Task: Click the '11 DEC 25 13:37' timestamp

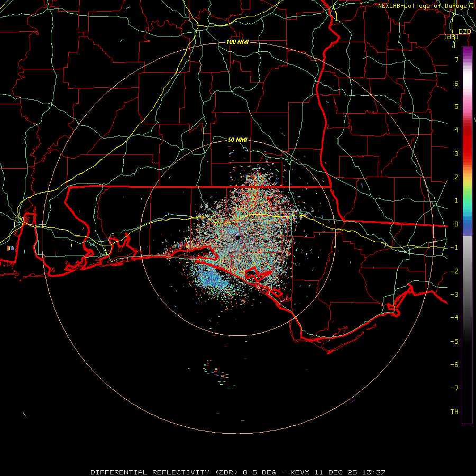Action: 350,472
